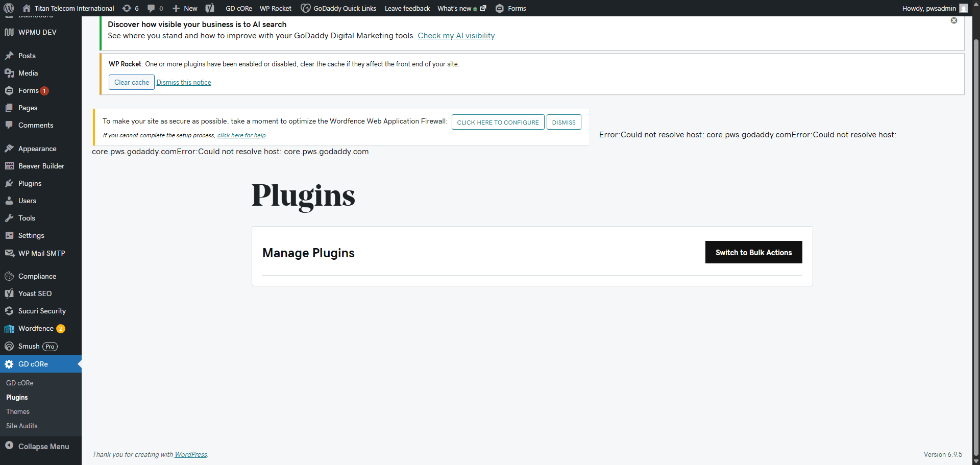Click the Appearance brush icon
This screenshot has width=980, height=465.
[9, 149]
